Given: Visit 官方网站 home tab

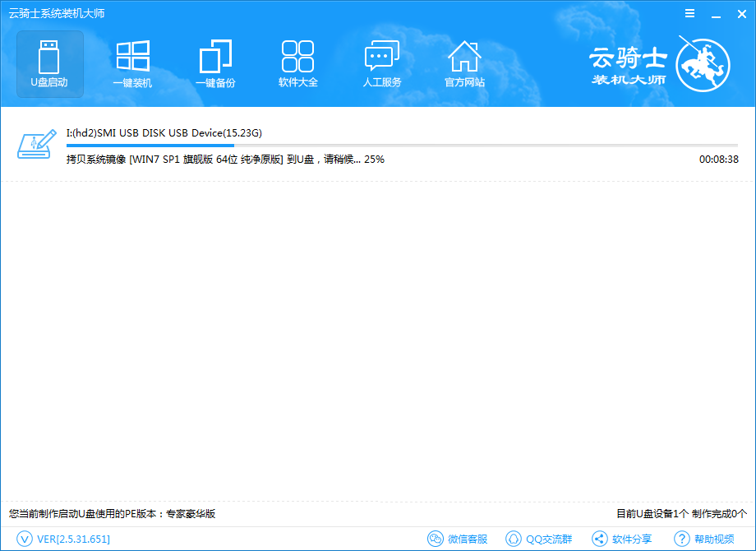Looking at the screenshot, I should (x=464, y=64).
